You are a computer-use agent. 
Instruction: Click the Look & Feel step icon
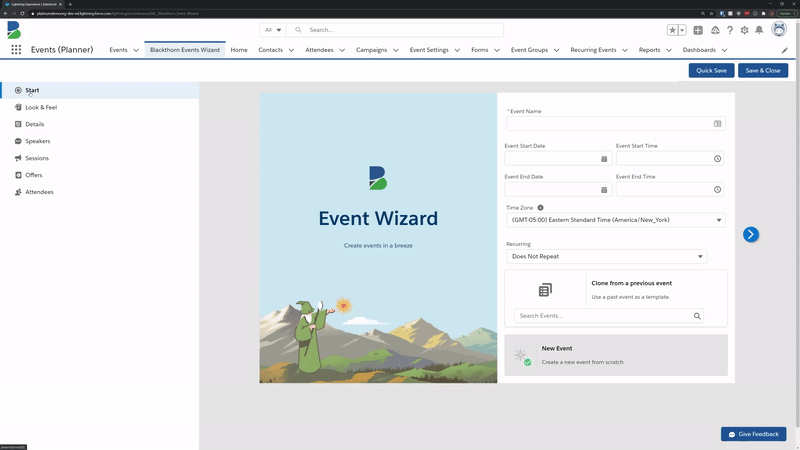tap(18, 107)
